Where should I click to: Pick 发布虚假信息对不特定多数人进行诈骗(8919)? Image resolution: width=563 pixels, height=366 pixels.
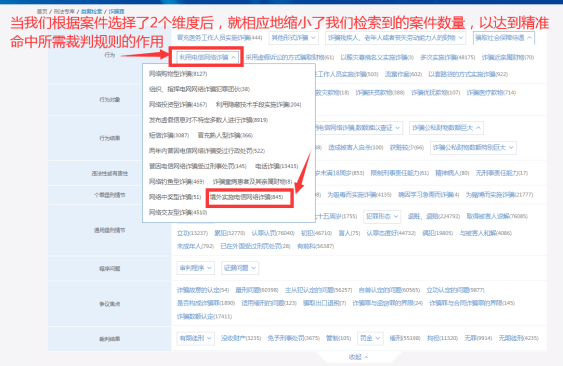208,120
